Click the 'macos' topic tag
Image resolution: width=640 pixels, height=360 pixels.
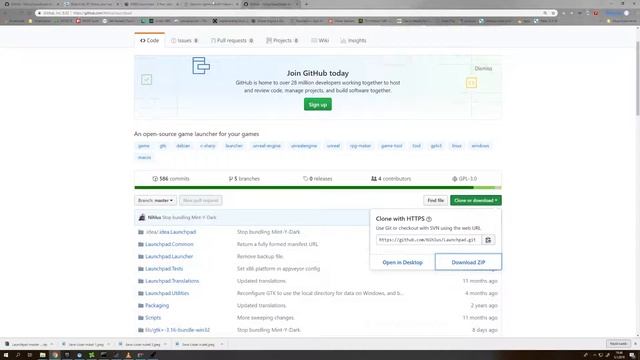pyautogui.click(x=144, y=158)
